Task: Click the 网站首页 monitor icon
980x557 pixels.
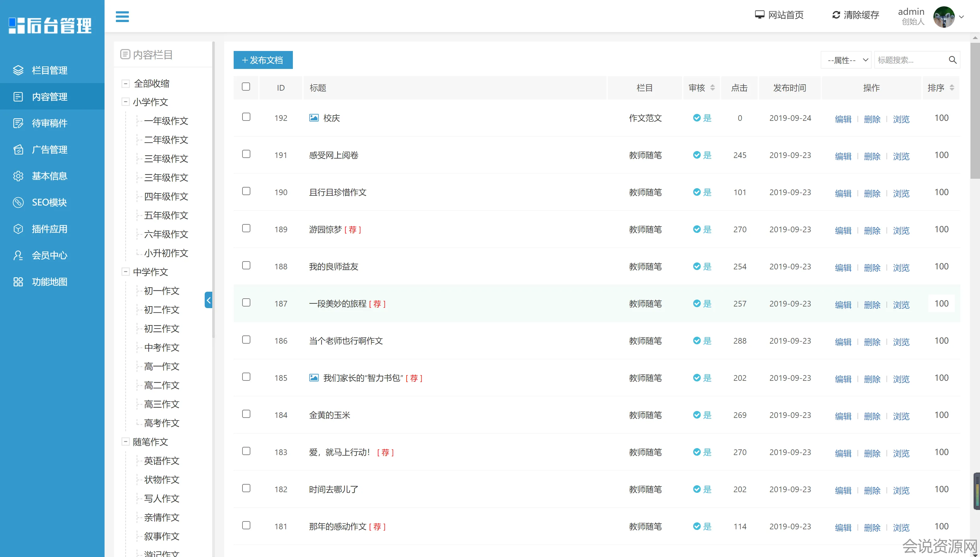Action: [759, 15]
